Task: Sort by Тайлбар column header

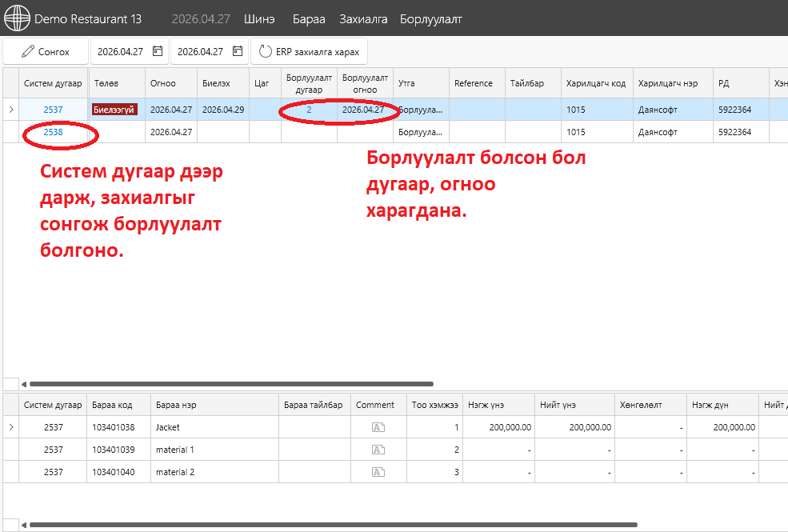Action: (x=533, y=83)
